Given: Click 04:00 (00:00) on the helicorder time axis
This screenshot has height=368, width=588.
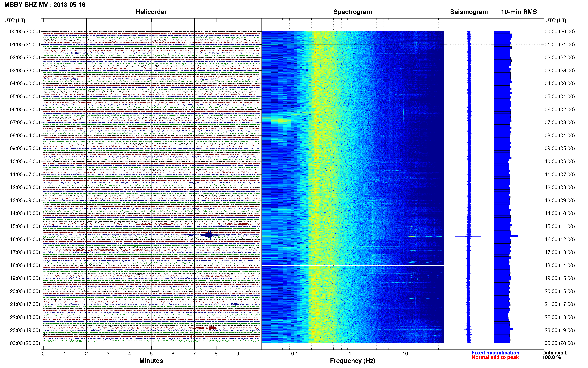Looking at the screenshot, I should click(25, 83).
